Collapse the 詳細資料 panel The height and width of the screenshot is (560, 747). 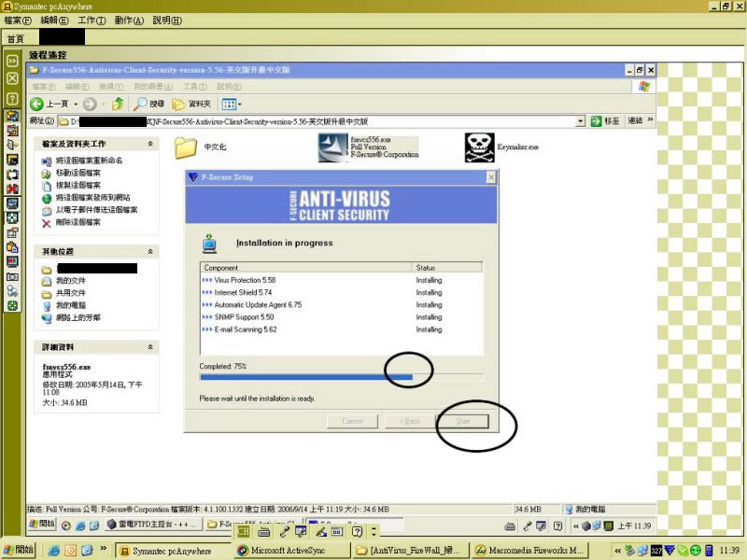[x=150, y=347]
